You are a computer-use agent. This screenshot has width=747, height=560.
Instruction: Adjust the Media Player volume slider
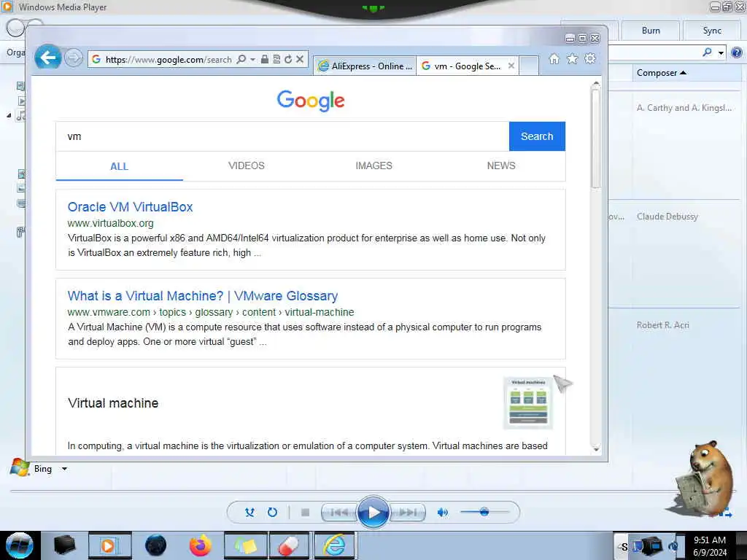pyautogui.click(x=484, y=512)
